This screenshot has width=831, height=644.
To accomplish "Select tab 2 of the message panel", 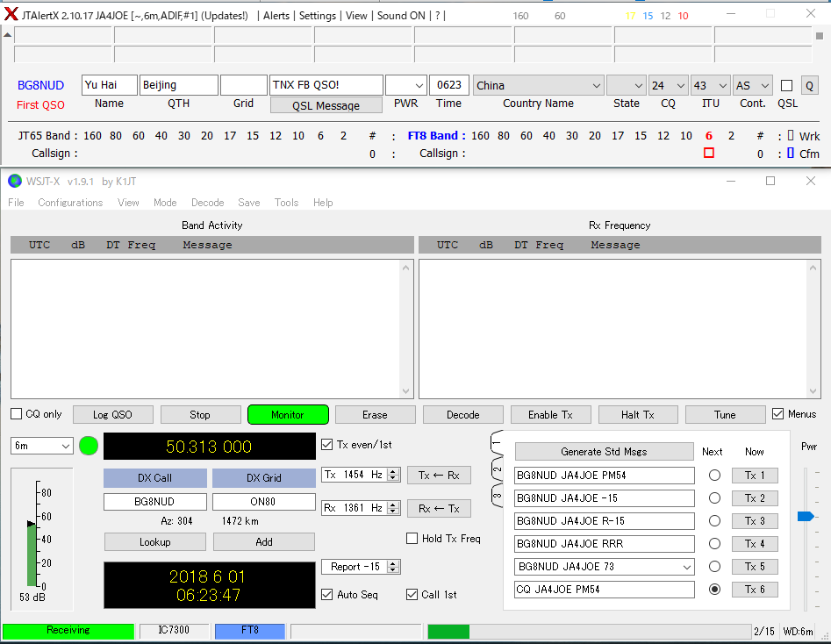I will pos(497,469).
